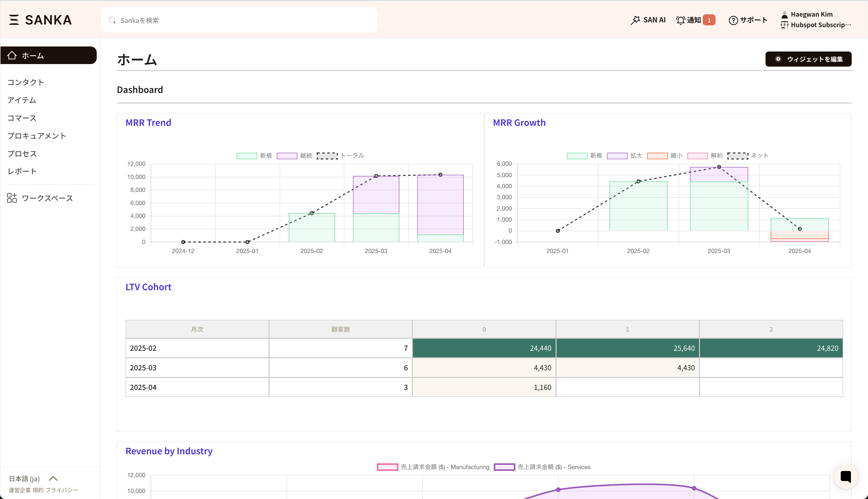
Task: Toggle the hamburger sidebar menu icon
Action: click(x=14, y=20)
